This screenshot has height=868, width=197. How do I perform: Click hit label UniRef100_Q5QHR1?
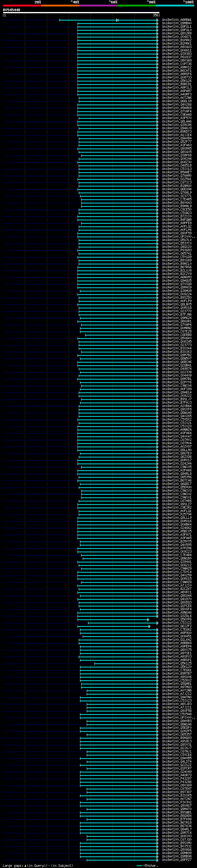tap(176, 684)
